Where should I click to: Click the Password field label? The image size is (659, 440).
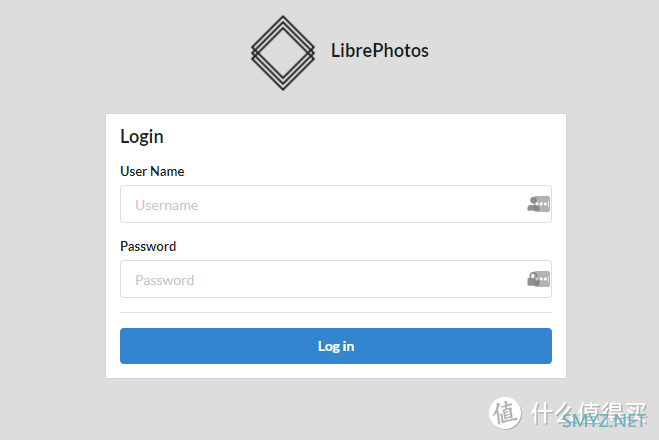[148, 246]
